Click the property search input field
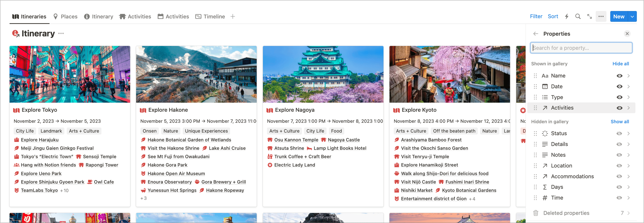 coord(581,48)
